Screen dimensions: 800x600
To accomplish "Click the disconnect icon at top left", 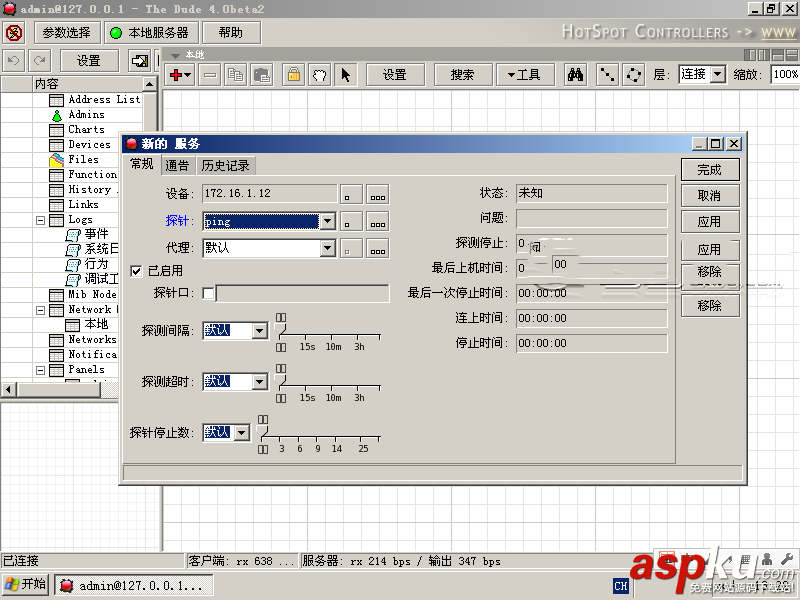I will pos(14,33).
